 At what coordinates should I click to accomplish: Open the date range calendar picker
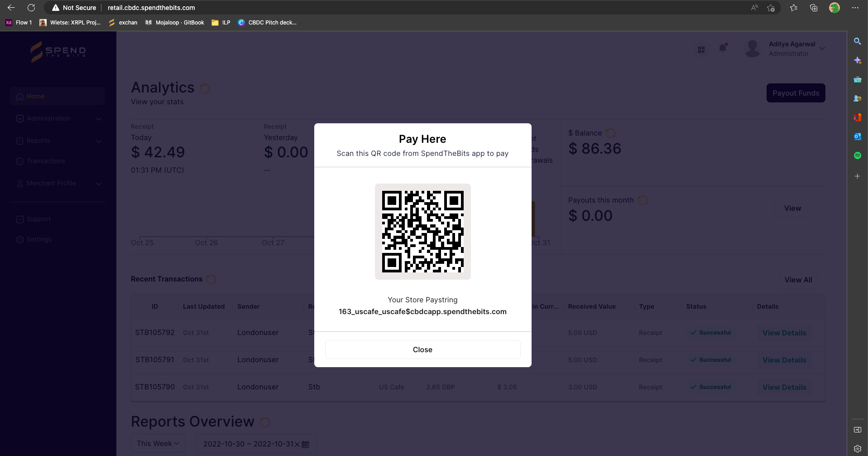(306, 444)
